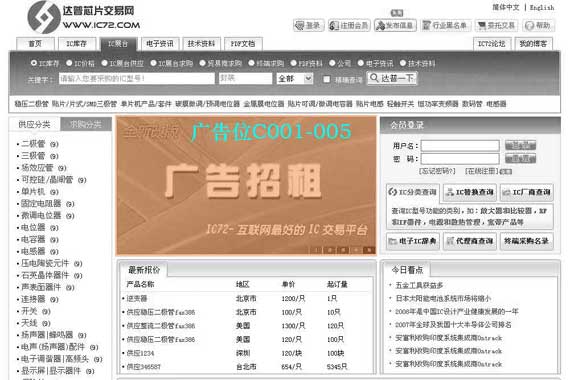Open the 连接器 category

click(x=33, y=299)
